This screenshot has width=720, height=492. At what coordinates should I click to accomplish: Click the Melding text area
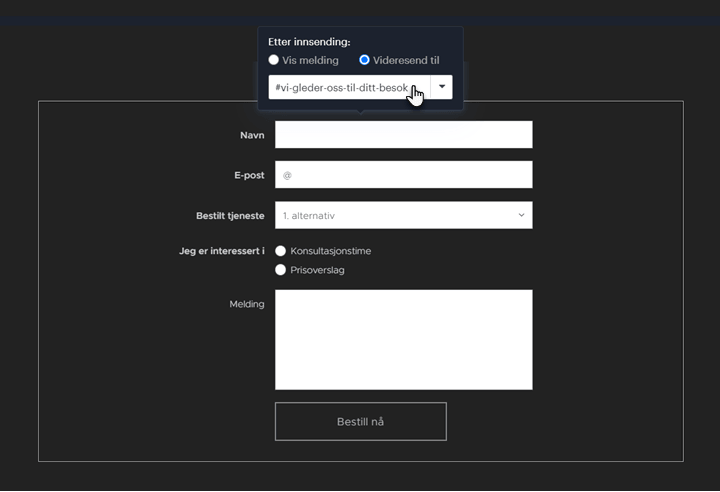[x=404, y=339]
